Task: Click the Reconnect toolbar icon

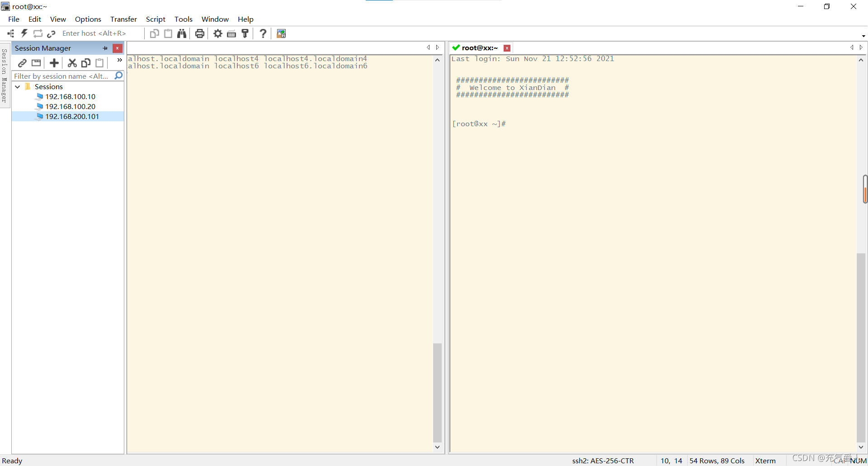Action: (38, 33)
